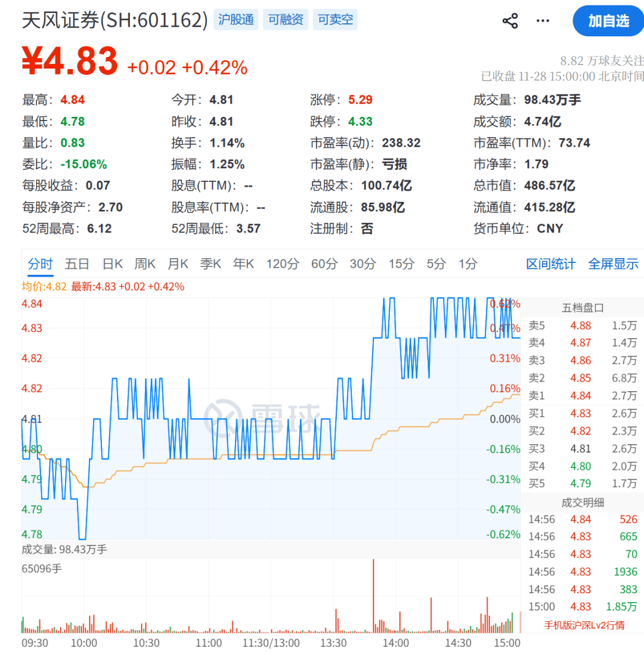The image size is (644, 654).
Task: Select the 分时 chart tab
Action: [x=39, y=264]
